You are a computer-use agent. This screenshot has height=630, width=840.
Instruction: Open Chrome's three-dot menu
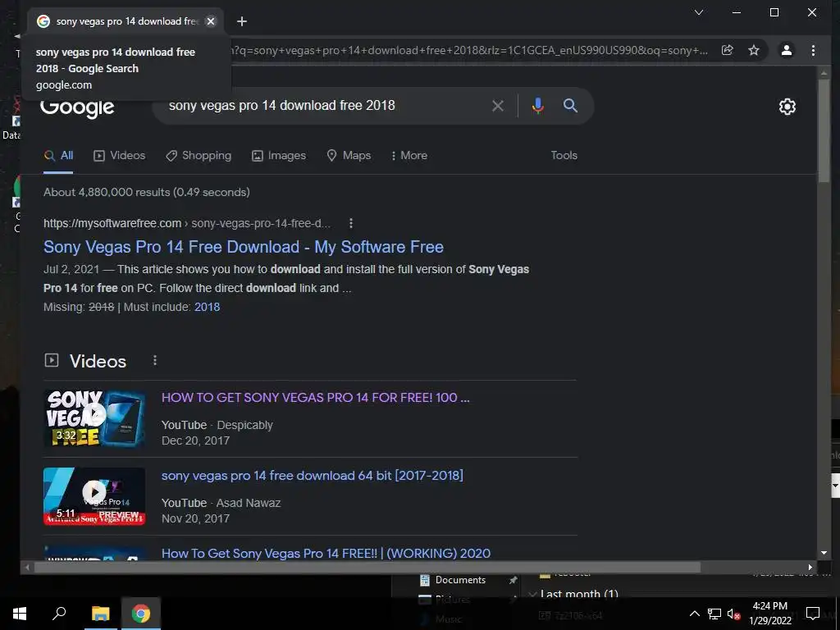[813, 50]
